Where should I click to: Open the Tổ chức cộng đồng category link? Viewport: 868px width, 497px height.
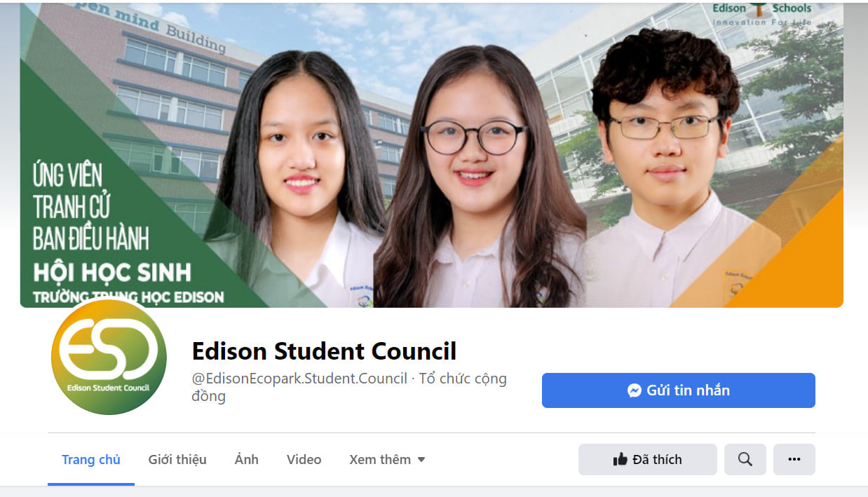(349, 387)
